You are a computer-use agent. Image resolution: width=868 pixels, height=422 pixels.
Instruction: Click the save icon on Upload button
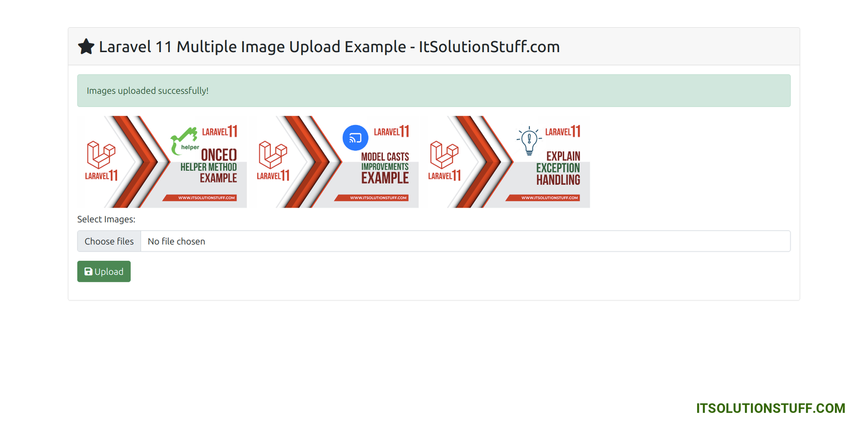pyautogui.click(x=88, y=272)
